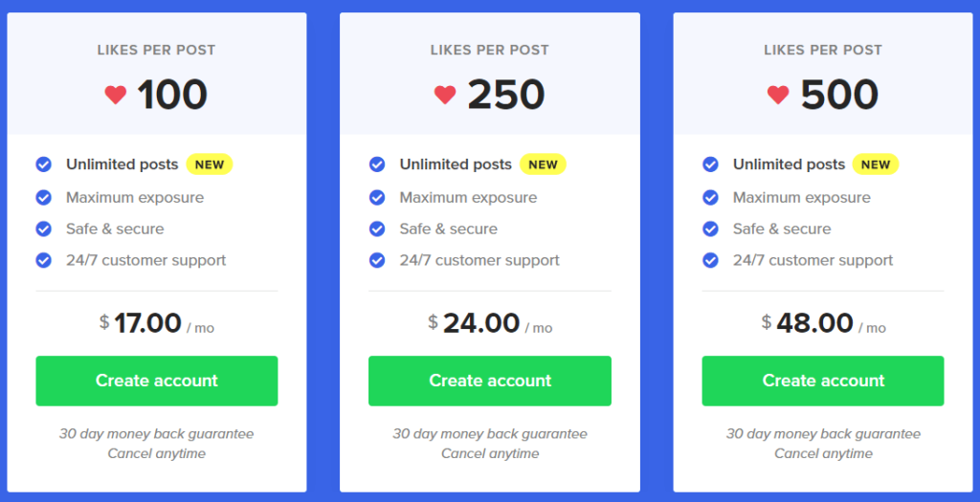Viewport: 980px width, 502px height.
Task: Create account for the $17.00 plan
Action: pyautogui.click(x=157, y=381)
